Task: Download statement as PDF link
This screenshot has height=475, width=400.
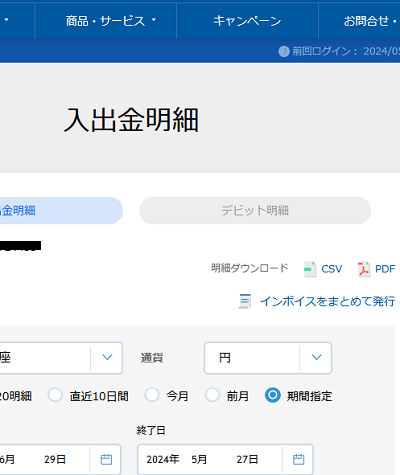Action: pyautogui.click(x=385, y=269)
